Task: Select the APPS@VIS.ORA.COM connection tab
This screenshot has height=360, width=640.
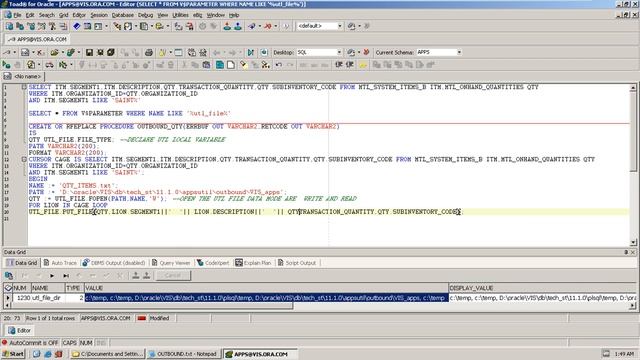Action: [38, 39]
